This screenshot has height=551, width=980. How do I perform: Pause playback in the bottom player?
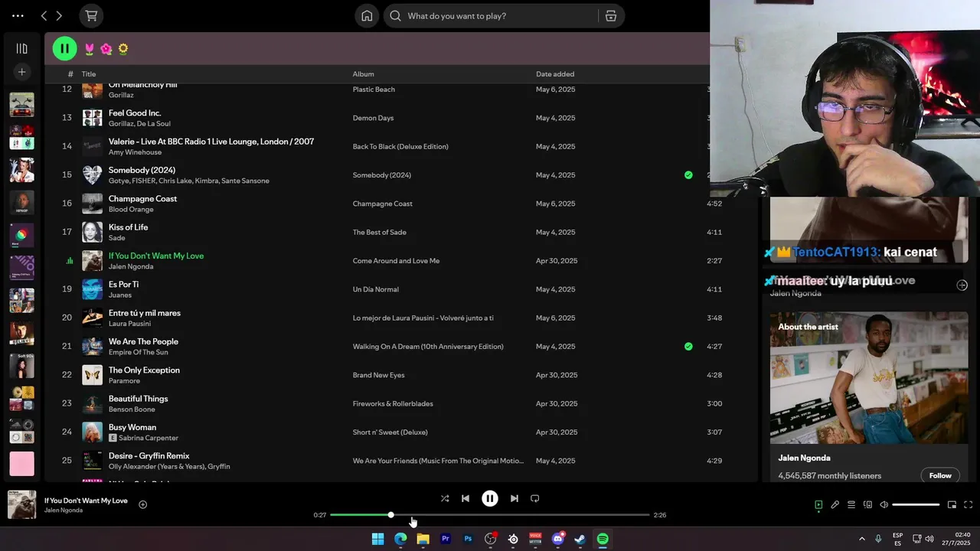tap(490, 498)
